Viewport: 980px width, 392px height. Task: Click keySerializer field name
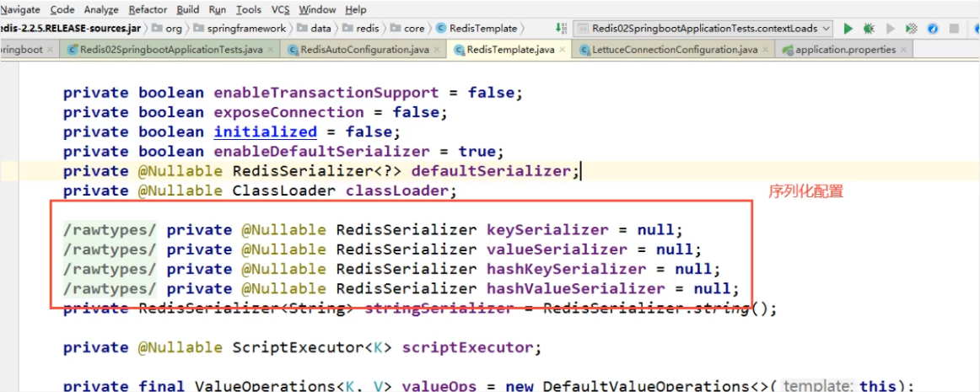[x=547, y=229]
